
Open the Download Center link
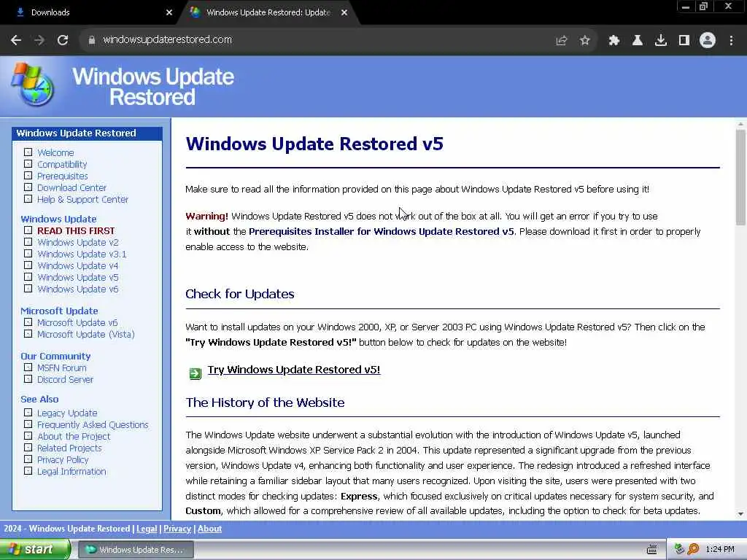coord(71,187)
